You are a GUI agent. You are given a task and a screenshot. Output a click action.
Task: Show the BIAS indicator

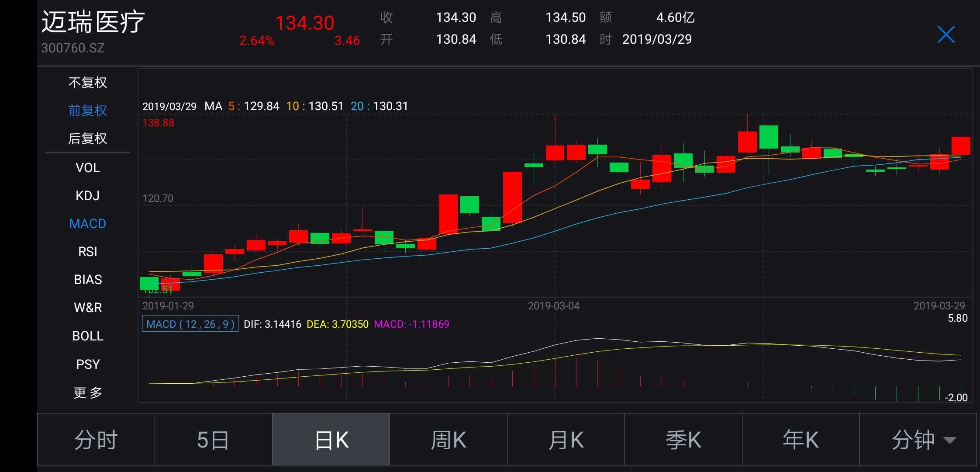click(x=87, y=279)
